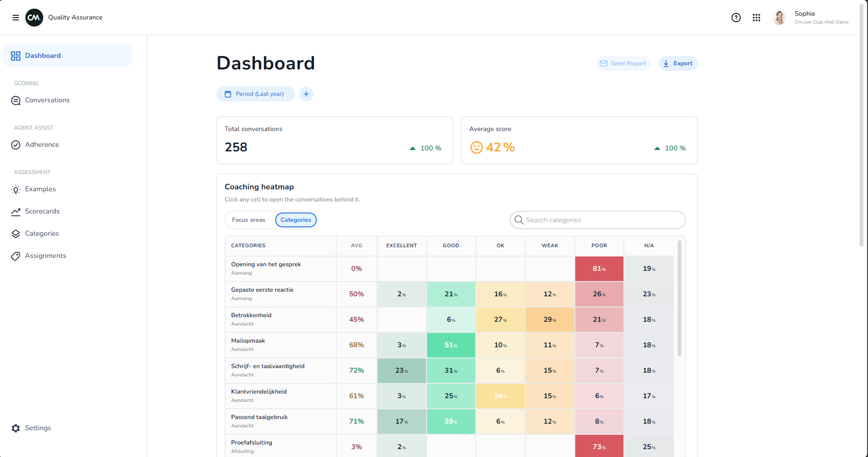
Task: Click the Betrokkenheid category row name
Action: (251, 315)
